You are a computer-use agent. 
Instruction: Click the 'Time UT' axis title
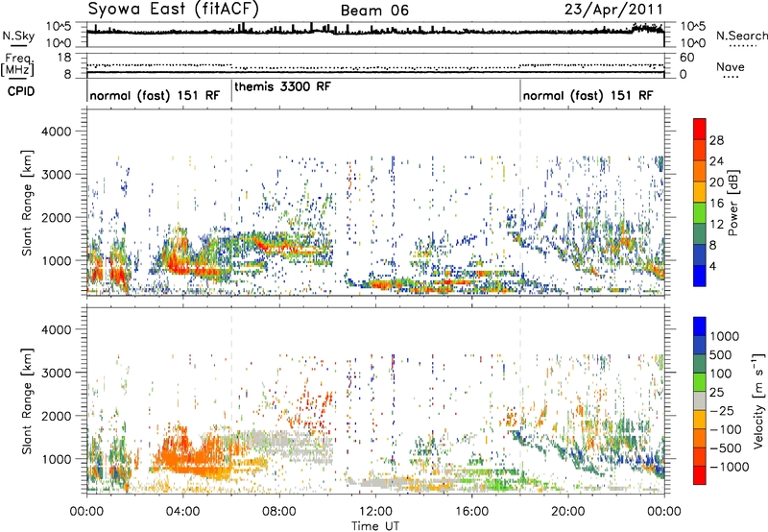point(375,526)
